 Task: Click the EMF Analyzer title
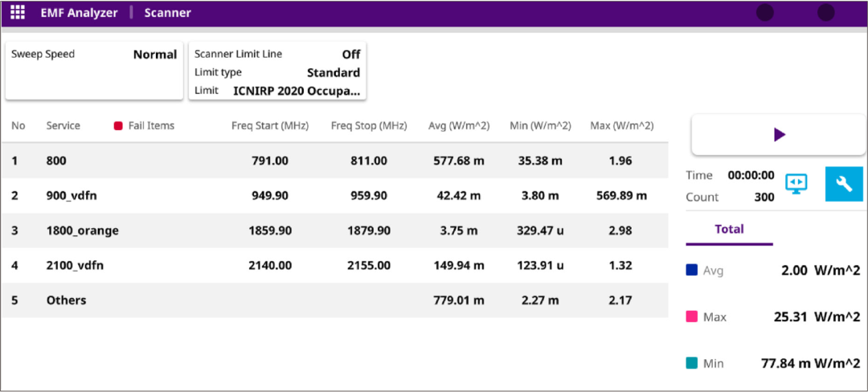pyautogui.click(x=79, y=13)
